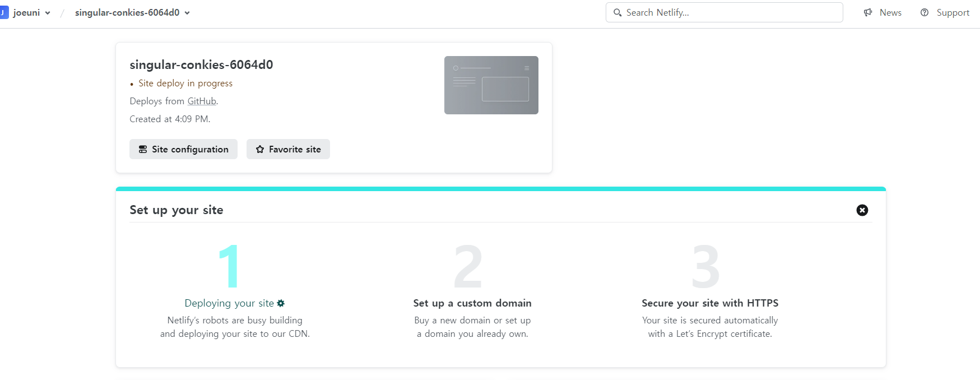The image size is (980, 380).
Task: Click the News megaphone icon
Action: point(868,12)
